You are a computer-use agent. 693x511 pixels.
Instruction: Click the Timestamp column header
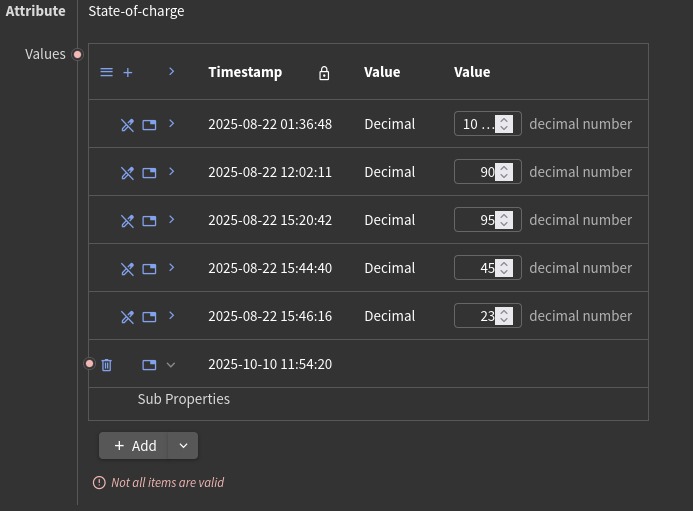[x=245, y=72]
